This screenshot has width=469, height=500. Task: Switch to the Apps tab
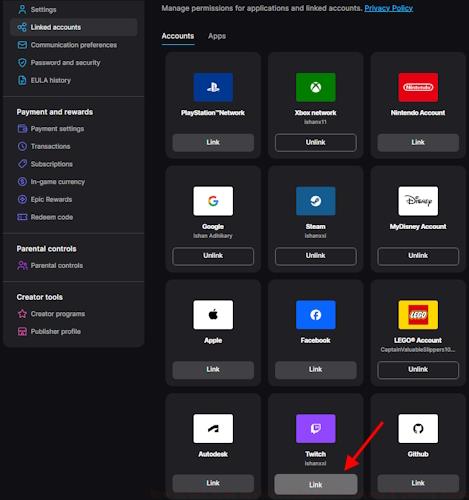[x=217, y=36]
